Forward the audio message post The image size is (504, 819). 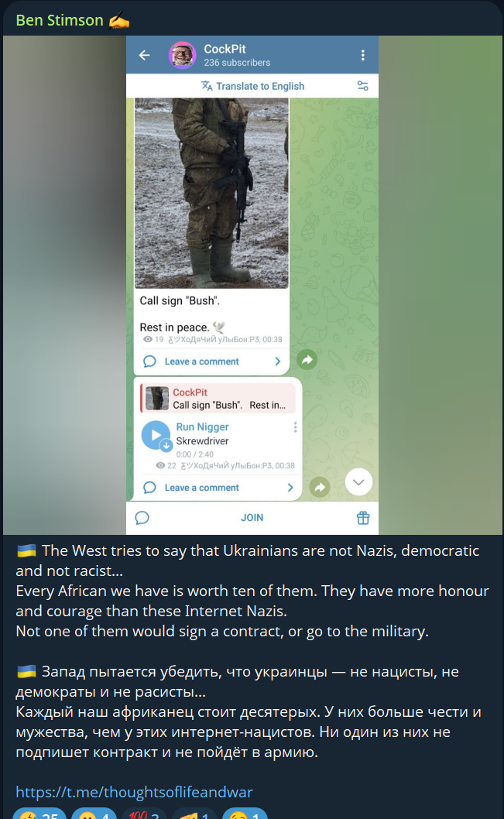(x=320, y=488)
